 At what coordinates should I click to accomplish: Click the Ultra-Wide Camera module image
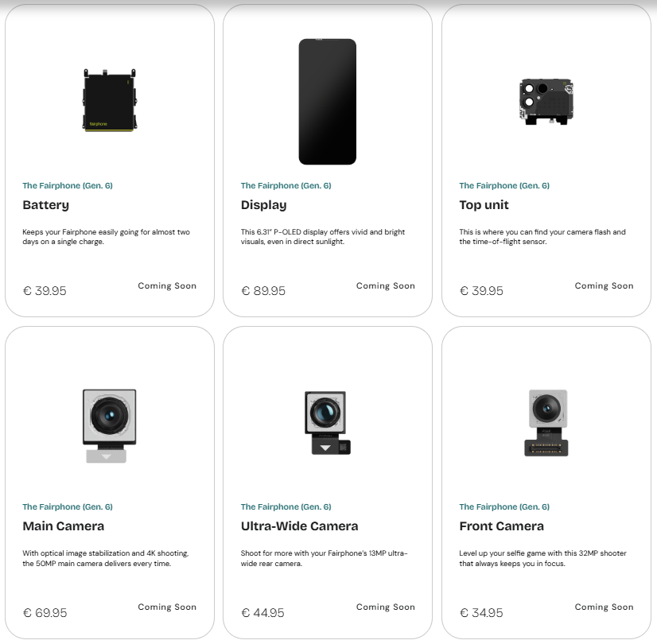coord(327,421)
